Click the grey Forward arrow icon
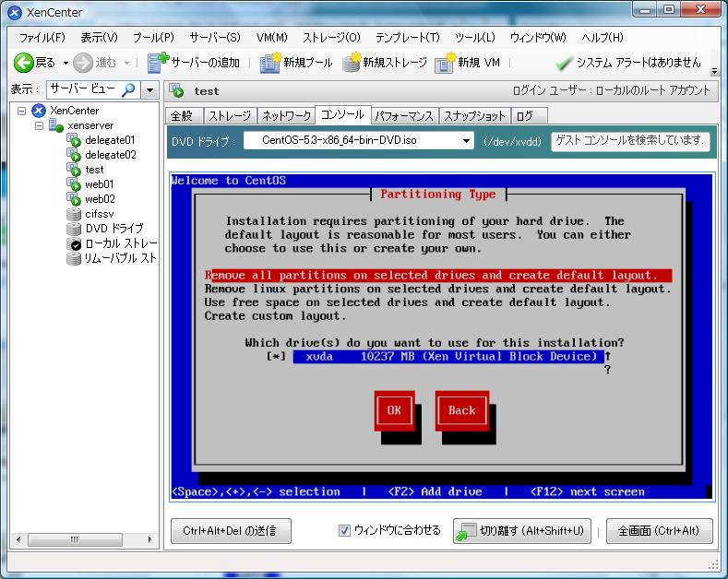Image resolution: width=728 pixels, height=579 pixels. (83, 63)
